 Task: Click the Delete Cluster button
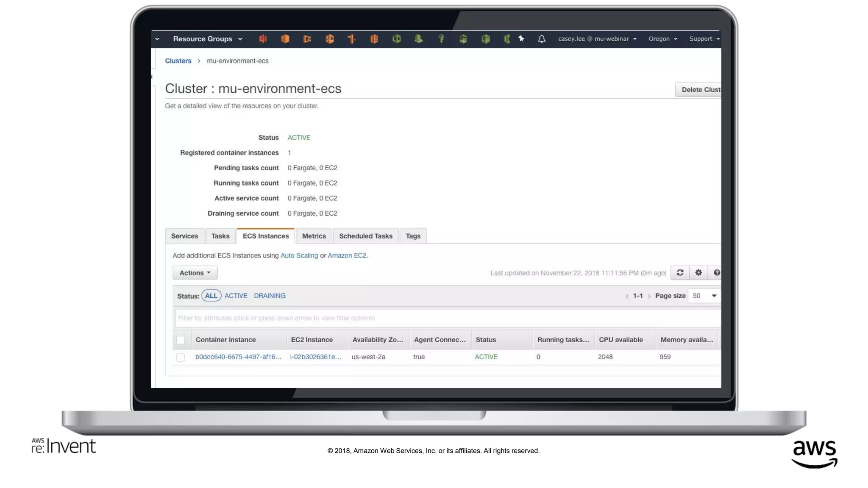tap(698, 90)
